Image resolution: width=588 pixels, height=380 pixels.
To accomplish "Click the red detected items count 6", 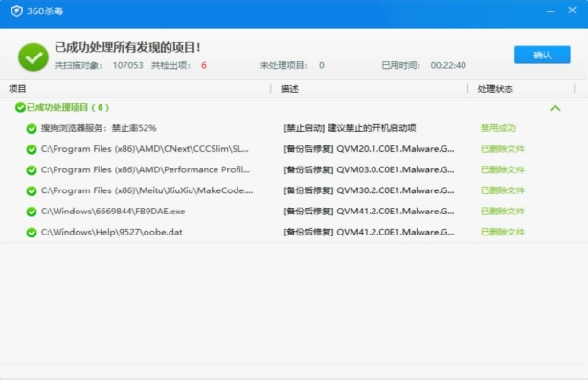I will tap(204, 66).
